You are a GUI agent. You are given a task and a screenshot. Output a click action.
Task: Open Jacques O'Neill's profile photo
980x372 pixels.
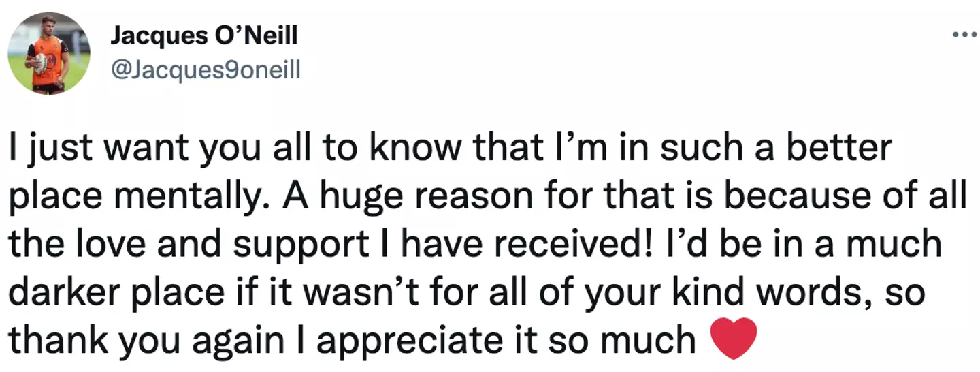48,53
